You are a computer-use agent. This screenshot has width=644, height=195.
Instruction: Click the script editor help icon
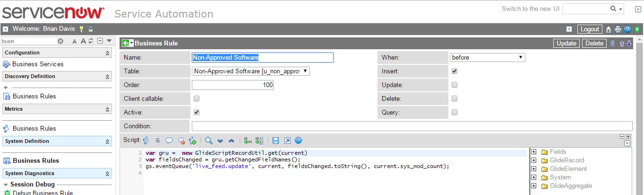coord(298,141)
